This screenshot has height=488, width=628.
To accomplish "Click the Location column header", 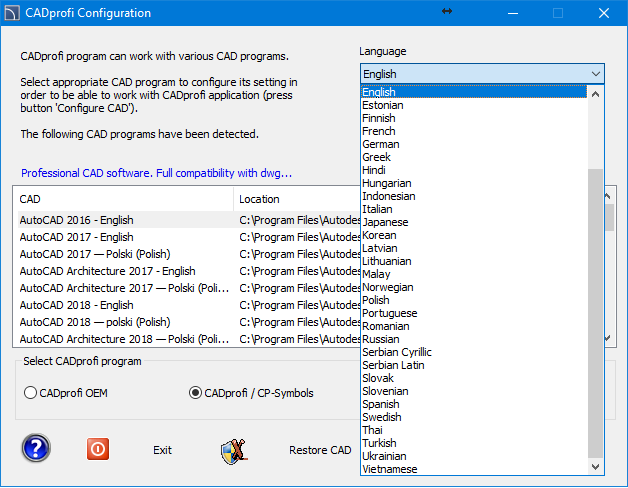I will click(297, 199).
